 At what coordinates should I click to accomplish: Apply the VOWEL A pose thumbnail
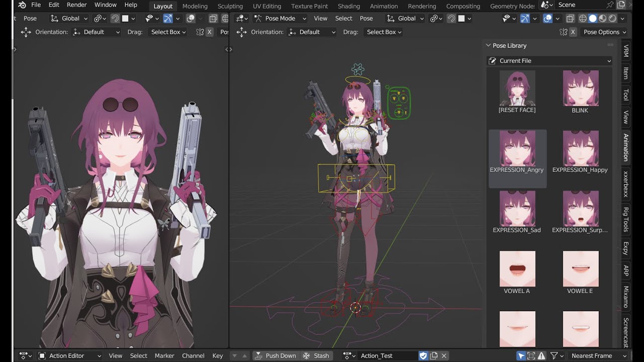517,268
